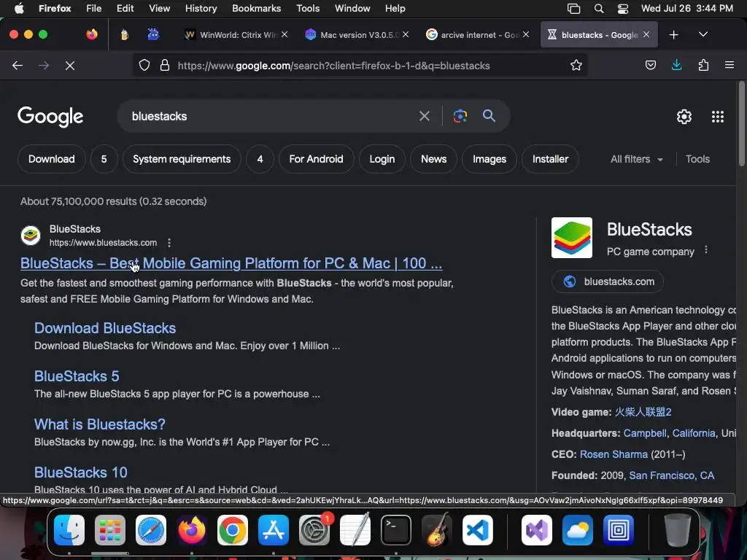Click the address bar URL

[333, 66]
